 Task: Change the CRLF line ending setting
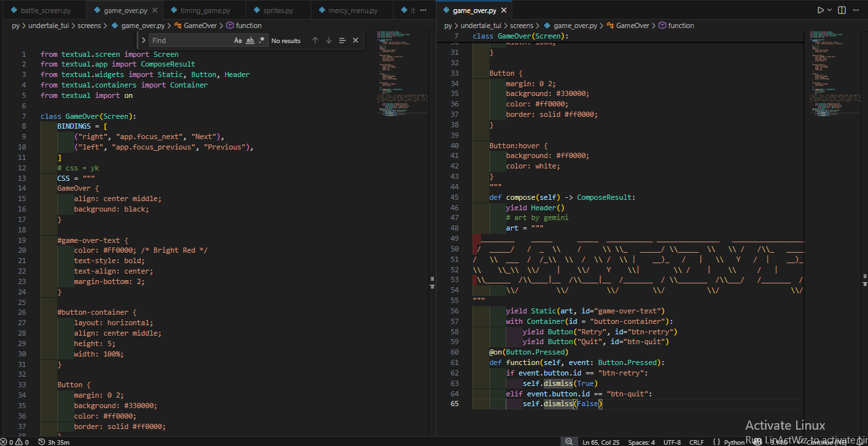pos(696,442)
